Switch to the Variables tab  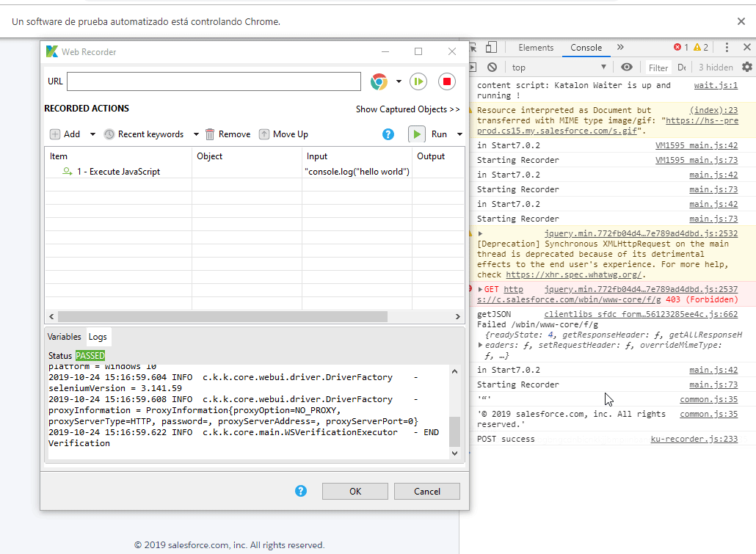(x=64, y=337)
